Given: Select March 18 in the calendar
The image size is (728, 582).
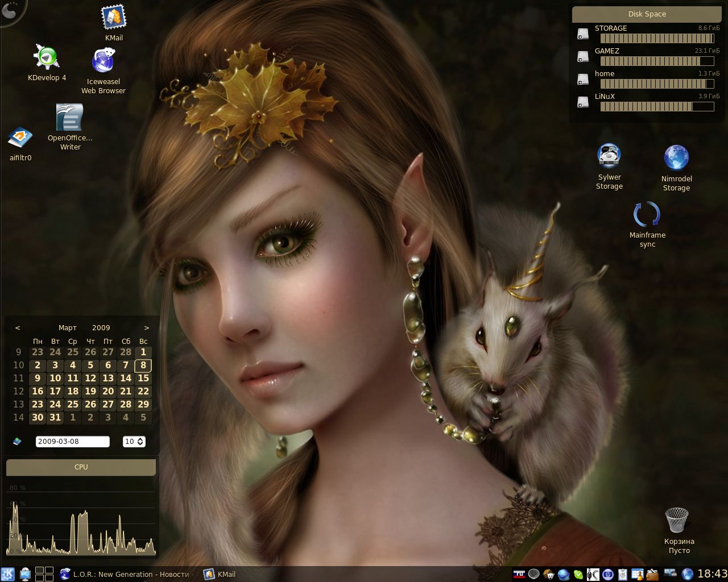Looking at the screenshot, I should pos(73,392).
